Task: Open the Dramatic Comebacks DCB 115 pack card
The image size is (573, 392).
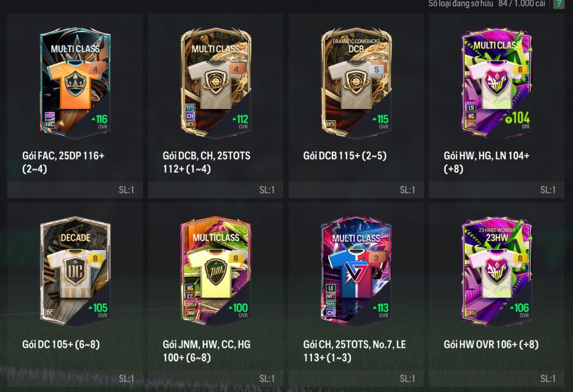Action: coord(356,83)
